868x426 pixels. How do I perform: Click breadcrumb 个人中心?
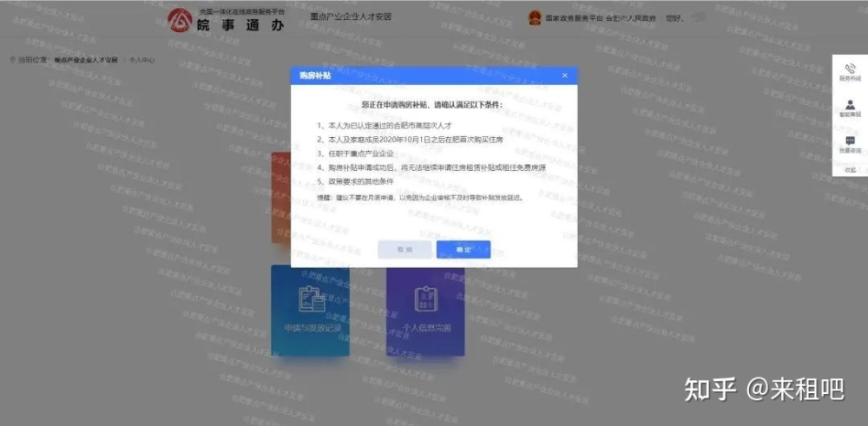pos(141,60)
